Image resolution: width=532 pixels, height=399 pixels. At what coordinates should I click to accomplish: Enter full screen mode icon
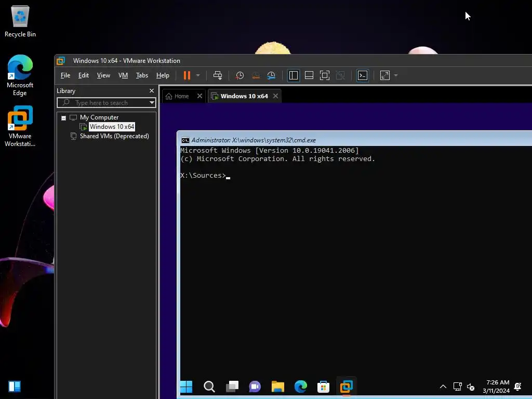pyautogui.click(x=325, y=75)
